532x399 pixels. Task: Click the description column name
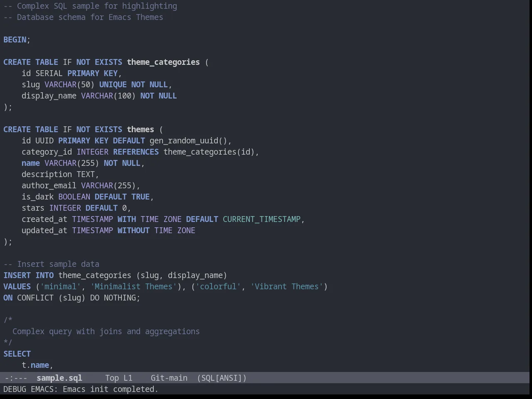pyautogui.click(x=47, y=174)
